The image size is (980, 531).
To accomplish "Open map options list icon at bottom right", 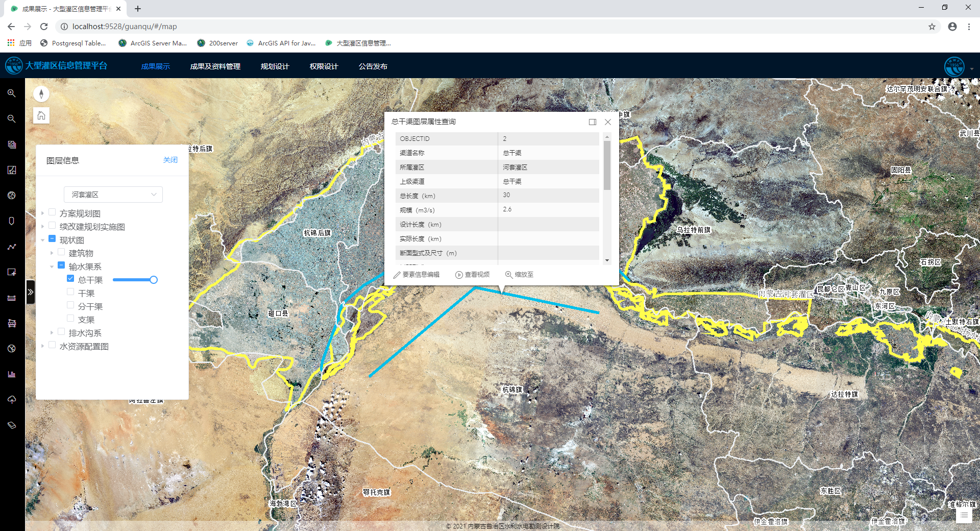I will pos(964,516).
